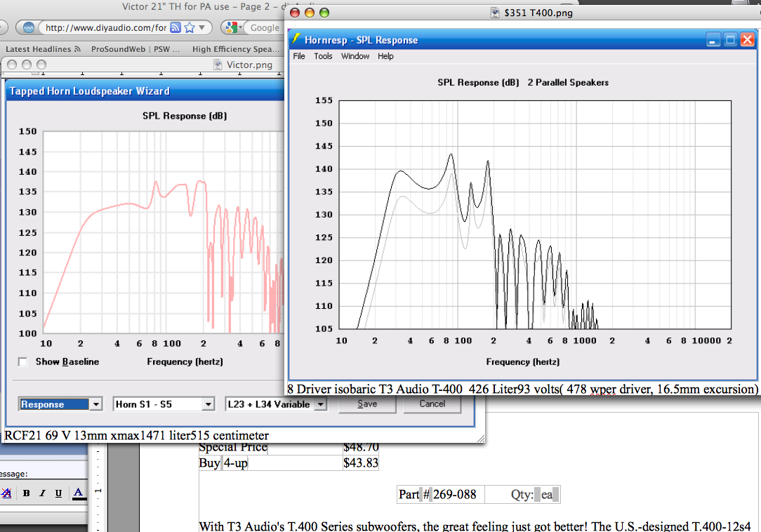Close the Hornresp SPL Response window
The image size is (761, 532).
point(748,40)
